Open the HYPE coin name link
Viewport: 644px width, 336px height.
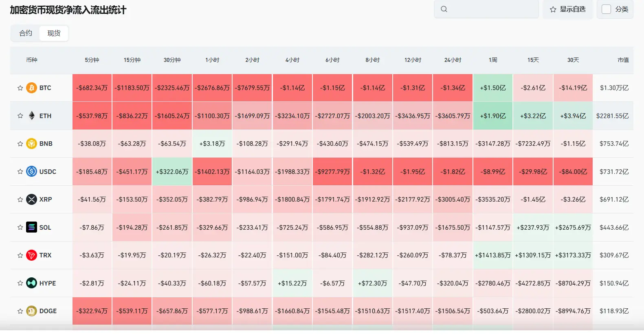pos(48,283)
